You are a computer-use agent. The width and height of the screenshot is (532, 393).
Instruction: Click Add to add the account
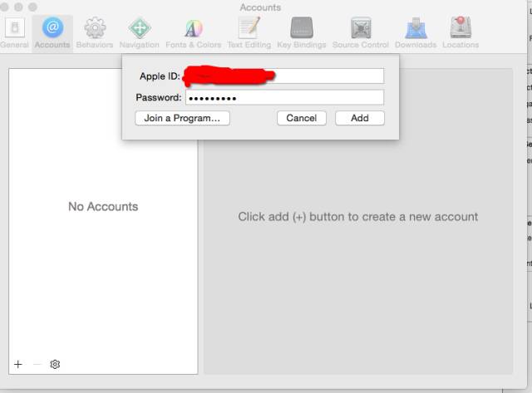point(359,118)
